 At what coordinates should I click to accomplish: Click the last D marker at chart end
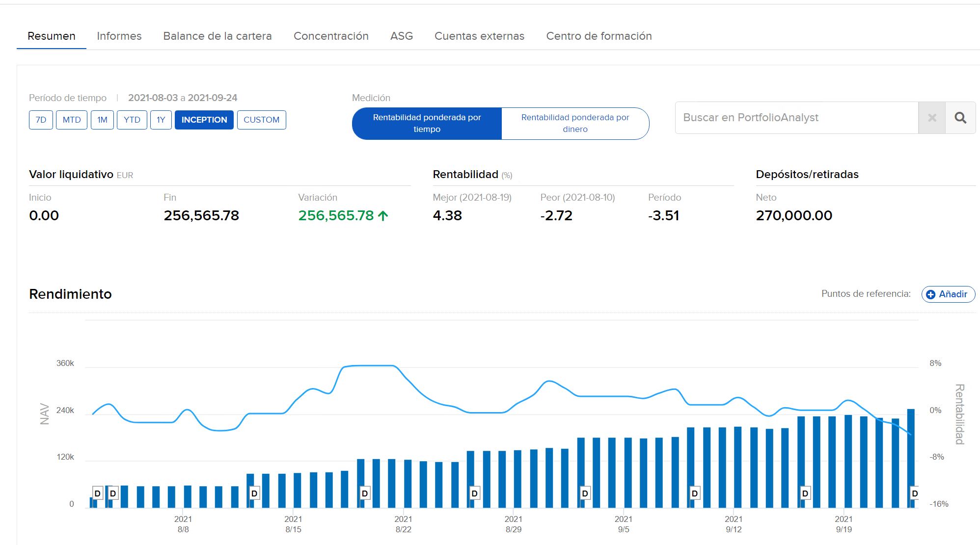(x=914, y=493)
